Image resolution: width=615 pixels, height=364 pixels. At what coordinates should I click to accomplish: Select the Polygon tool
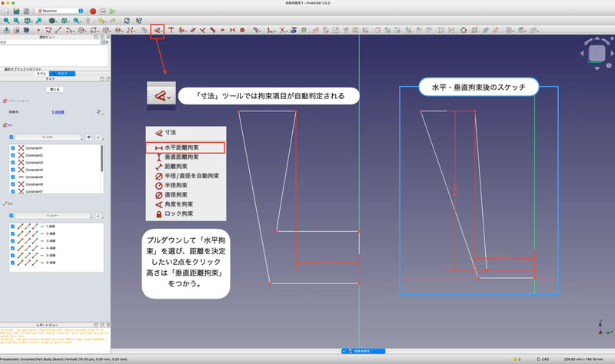[x=106, y=30]
